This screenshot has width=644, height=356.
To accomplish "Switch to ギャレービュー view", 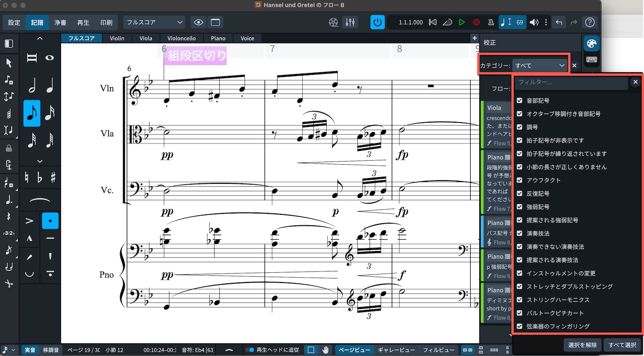I will [x=397, y=350].
